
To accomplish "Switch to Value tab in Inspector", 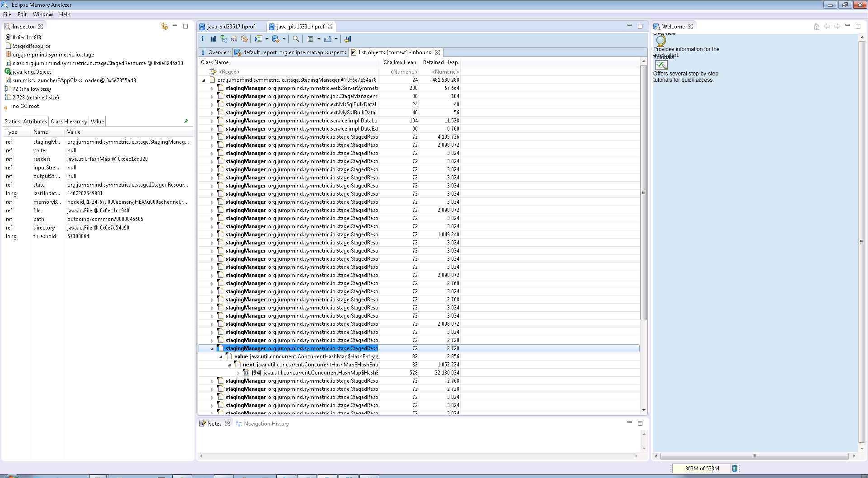I will point(97,122).
